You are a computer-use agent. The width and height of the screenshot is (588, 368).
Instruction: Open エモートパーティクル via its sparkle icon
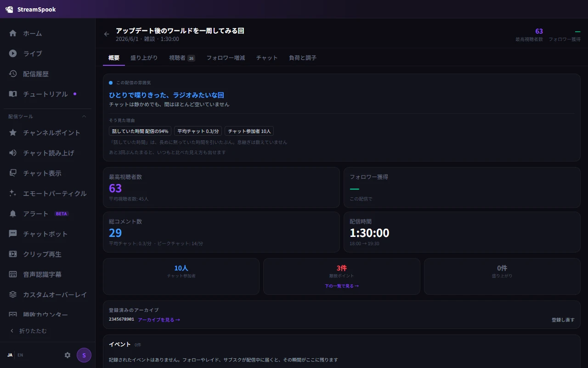[13, 193]
